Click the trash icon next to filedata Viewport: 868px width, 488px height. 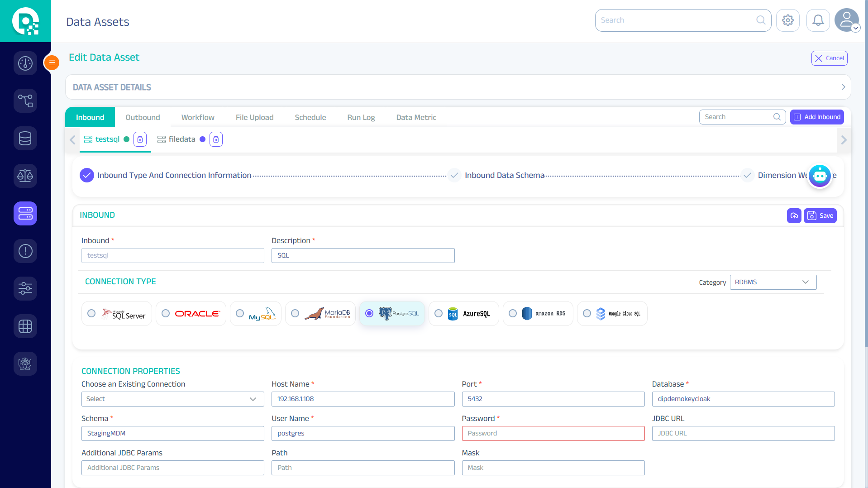[216, 139]
